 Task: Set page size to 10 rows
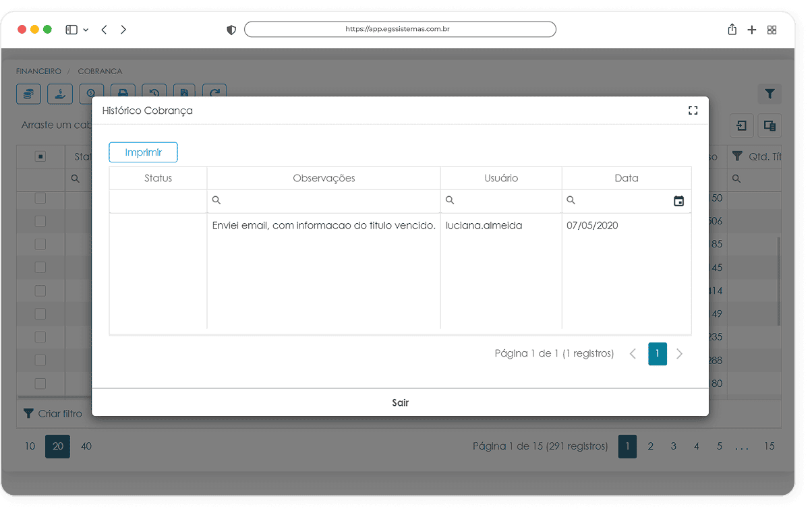click(x=30, y=446)
